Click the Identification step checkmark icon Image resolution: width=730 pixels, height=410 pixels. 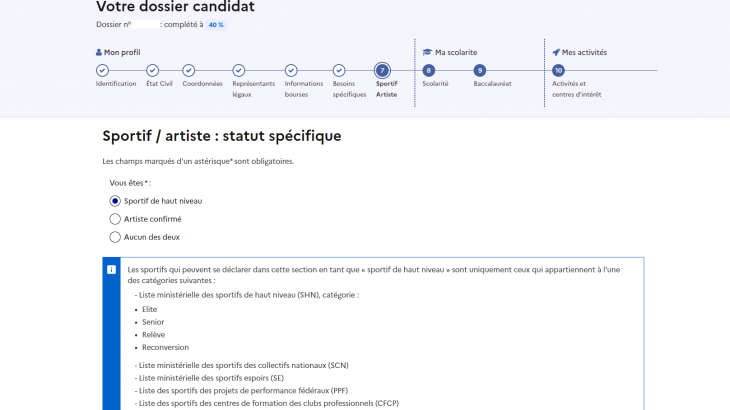(x=102, y=70)
